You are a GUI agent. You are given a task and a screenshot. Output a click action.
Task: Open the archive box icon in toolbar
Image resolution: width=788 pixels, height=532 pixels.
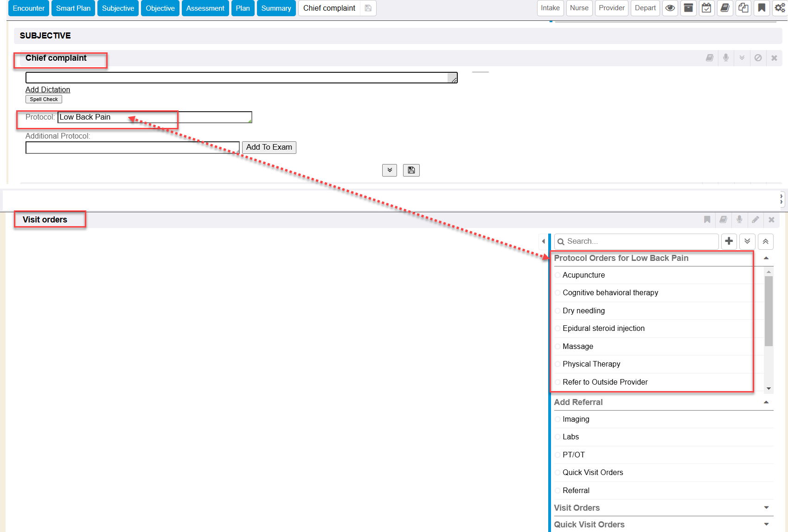point(688,8)
